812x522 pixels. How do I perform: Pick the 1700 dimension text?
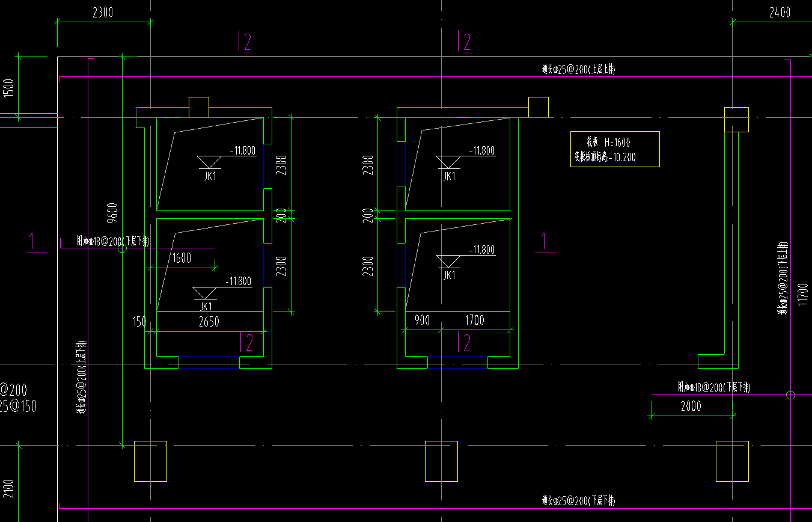[474, 321]
